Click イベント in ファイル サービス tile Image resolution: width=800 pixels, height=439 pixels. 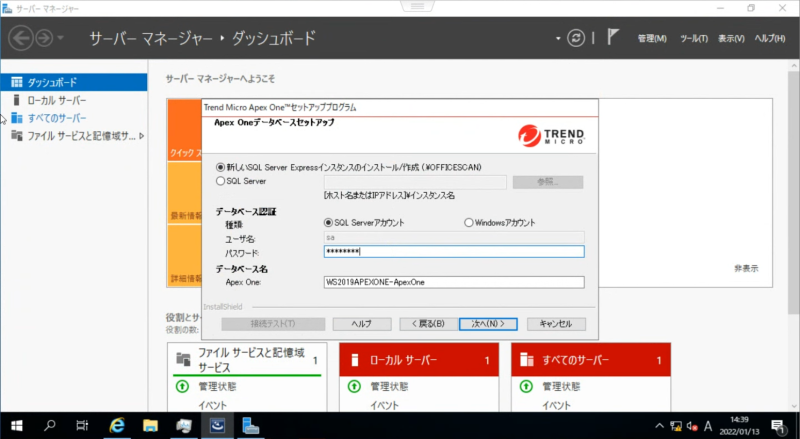212,405
